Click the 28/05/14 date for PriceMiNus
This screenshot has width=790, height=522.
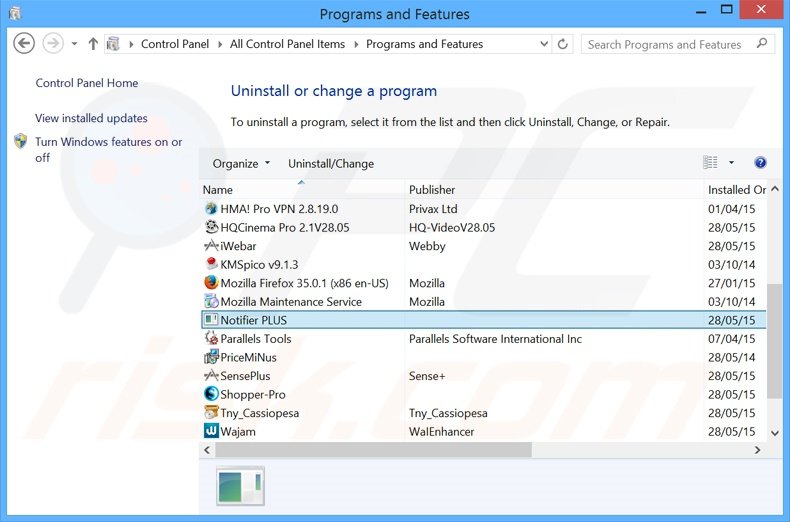click(x=732, y=358)
